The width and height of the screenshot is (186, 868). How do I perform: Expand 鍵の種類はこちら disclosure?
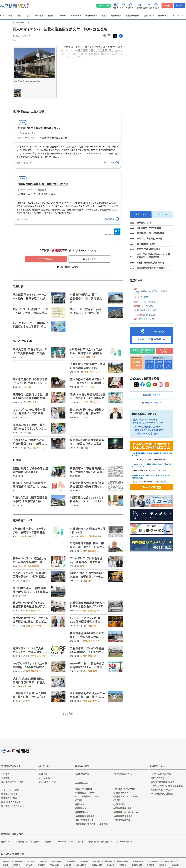(68, 266)
